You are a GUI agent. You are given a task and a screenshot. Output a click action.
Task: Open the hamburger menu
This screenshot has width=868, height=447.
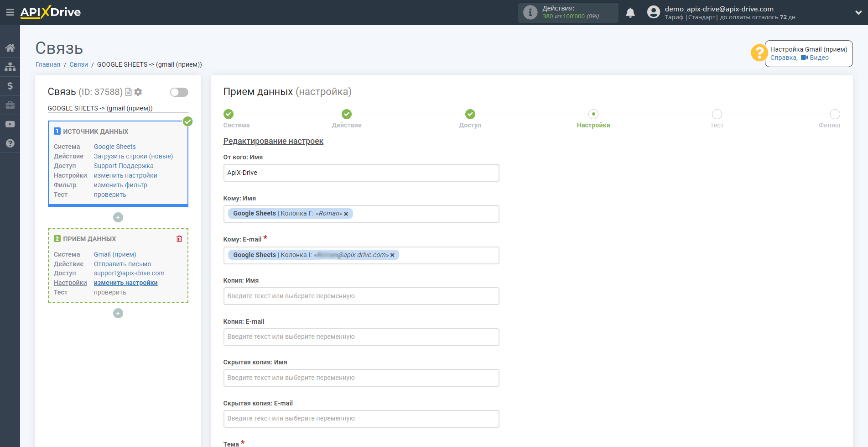coord(10,12)
